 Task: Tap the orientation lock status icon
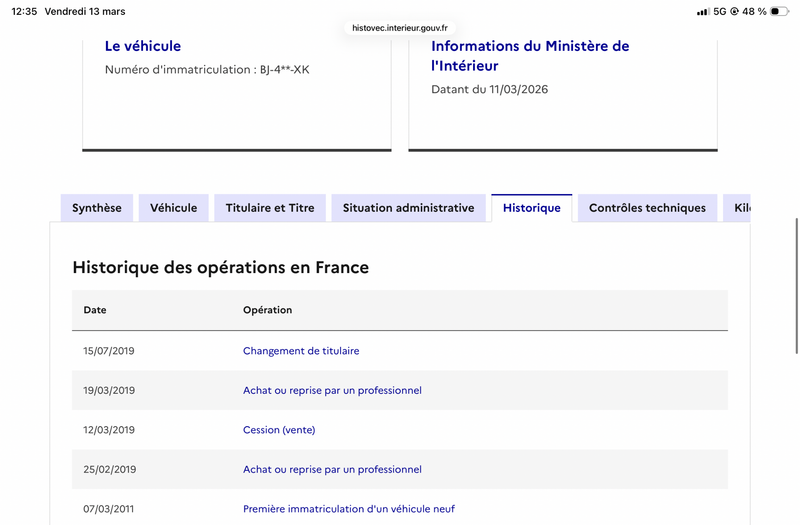click(x=734, y=11)
